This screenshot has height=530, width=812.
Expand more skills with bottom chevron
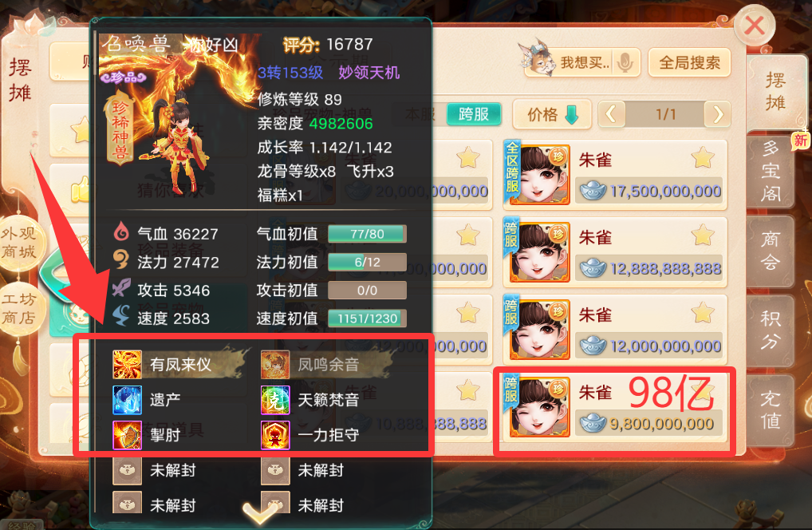tap(260, 512)
